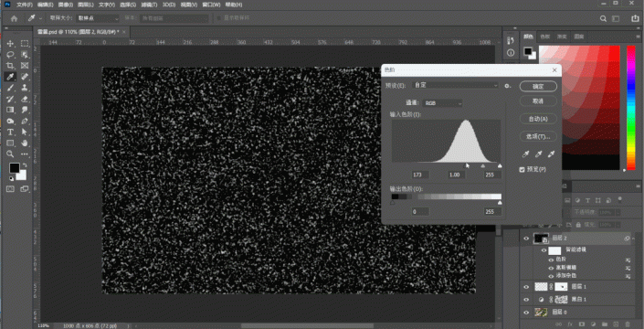Screen dimensions: 644x329
Task: Select the Clone Stamp tool
Action: click(25, 88)
